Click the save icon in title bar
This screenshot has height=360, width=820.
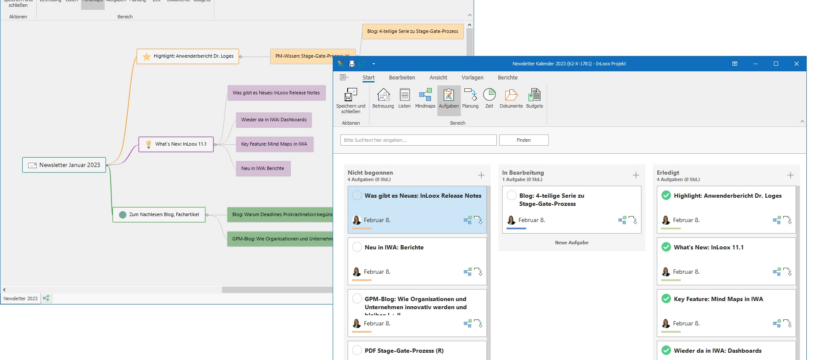[x=352, y=64]
